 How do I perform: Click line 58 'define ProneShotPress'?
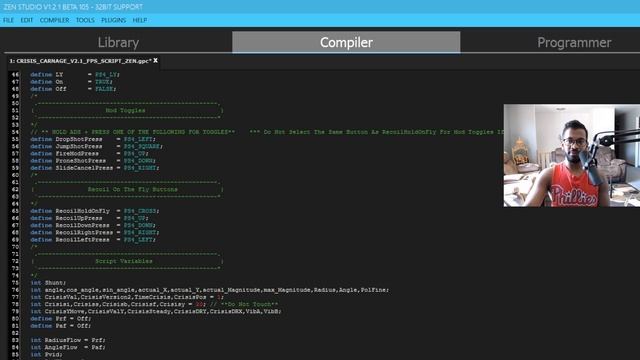click(x=93, y=161)
